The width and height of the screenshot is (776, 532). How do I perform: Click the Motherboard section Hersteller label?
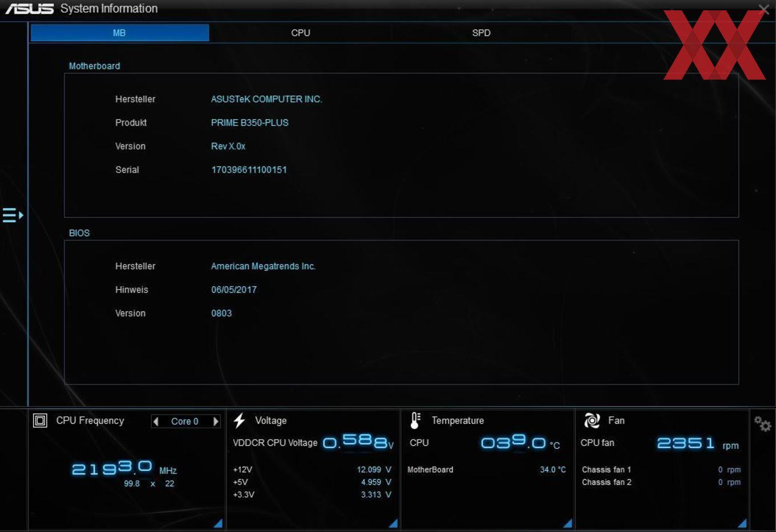pyautogui.click(x=135, y=99)
